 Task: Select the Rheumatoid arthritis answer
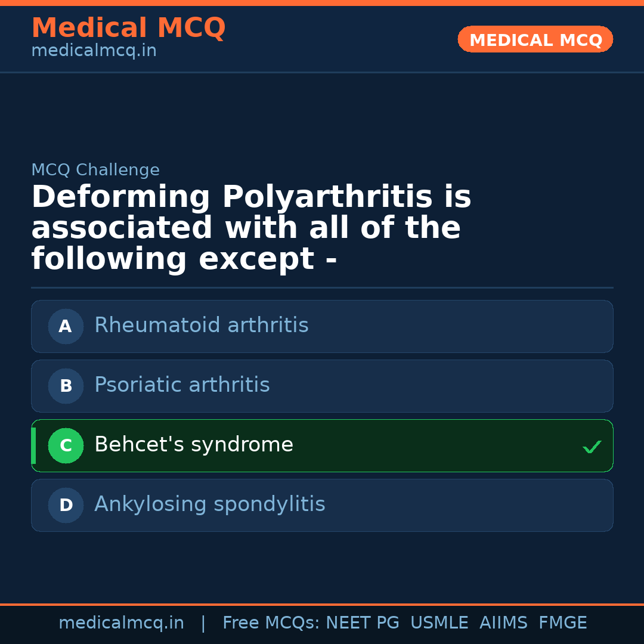click(201, 326)
